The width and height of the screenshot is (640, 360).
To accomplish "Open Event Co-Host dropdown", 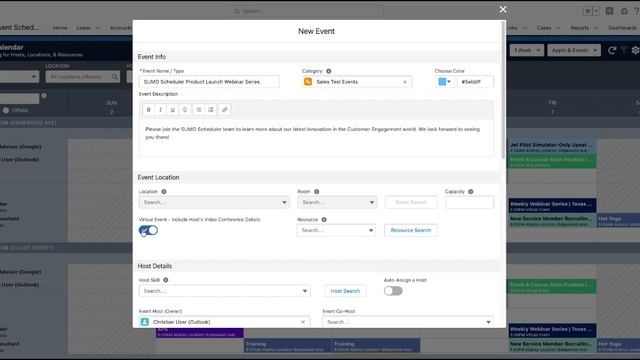I will (408, 322).
